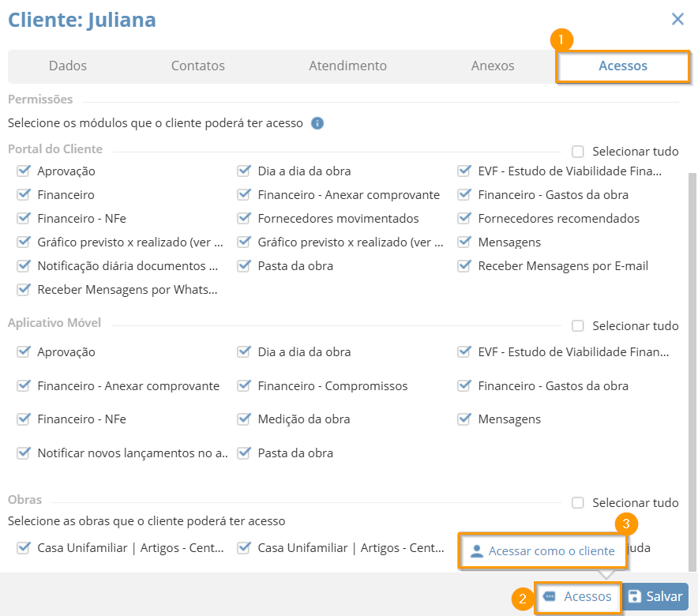
Task: Uncheck Financeiro - NFe under Portal do Cliente
Action: tap(24, 218)
